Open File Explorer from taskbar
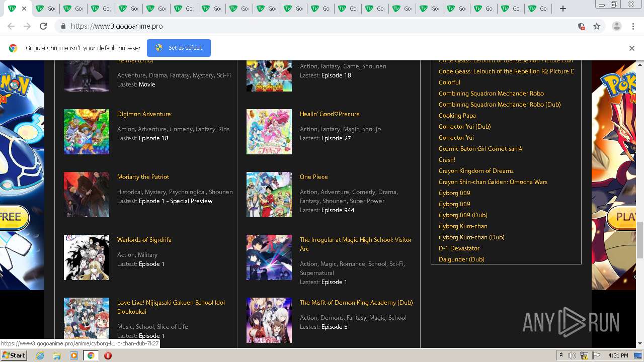The image size is (644, 362). [x=57, y=355]
